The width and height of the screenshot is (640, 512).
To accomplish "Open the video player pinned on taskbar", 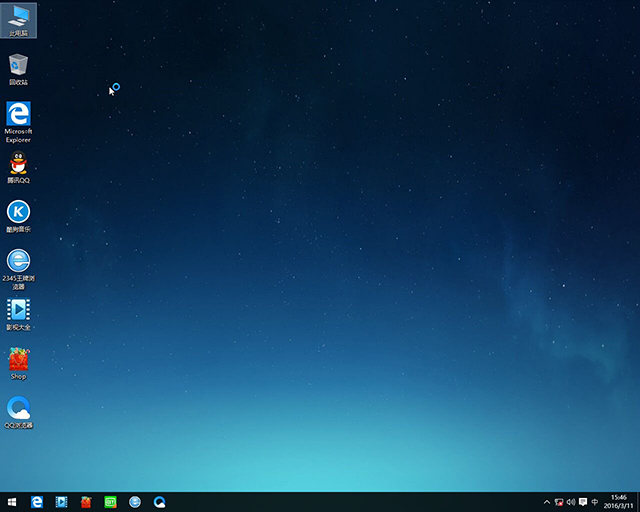I will pos(62,501).
